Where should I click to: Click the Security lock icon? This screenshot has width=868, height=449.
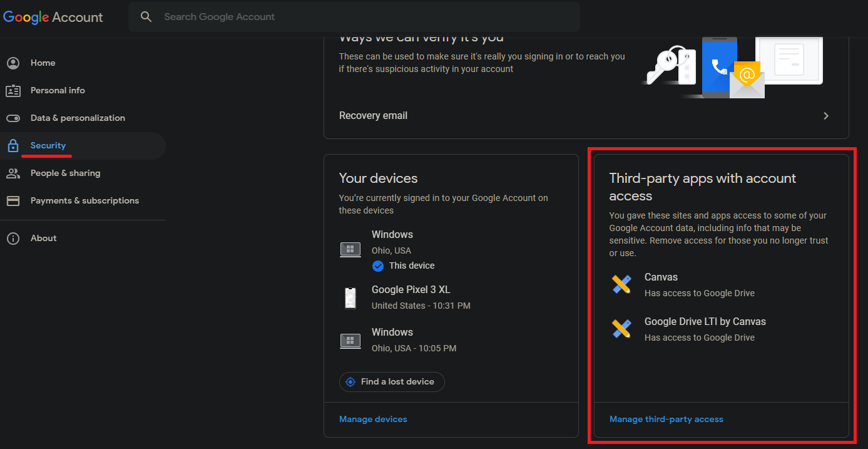point(13,146)
